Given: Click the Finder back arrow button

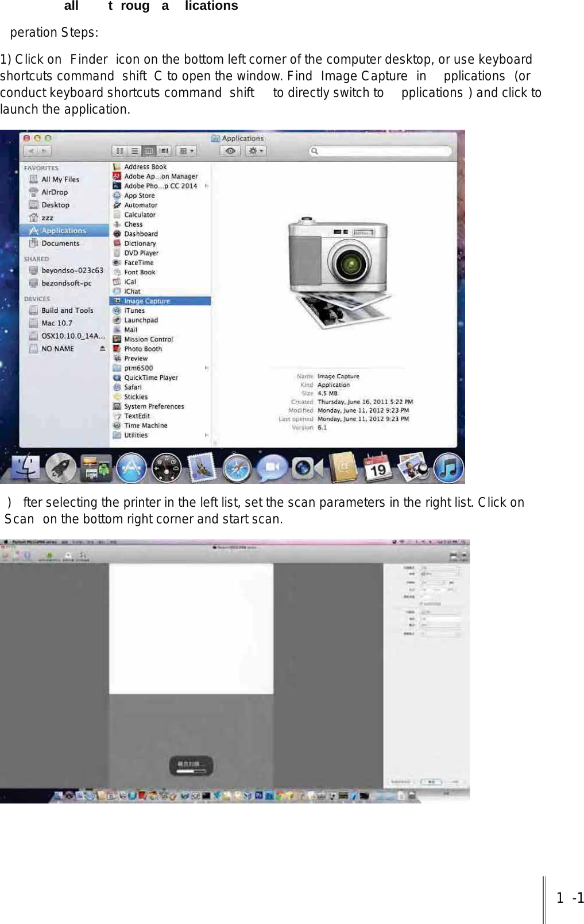Looking at the screenshot, I should tap(31, 151).
